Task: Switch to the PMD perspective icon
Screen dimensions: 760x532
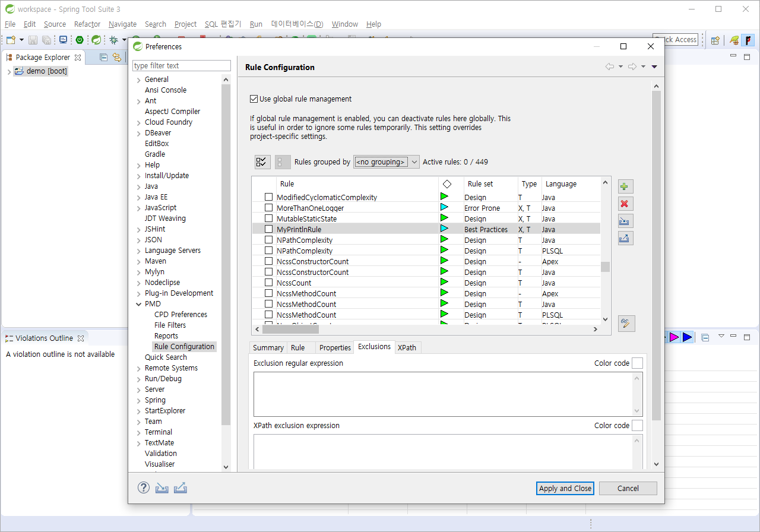Action: pyautogui.click(x=748, y=40)
